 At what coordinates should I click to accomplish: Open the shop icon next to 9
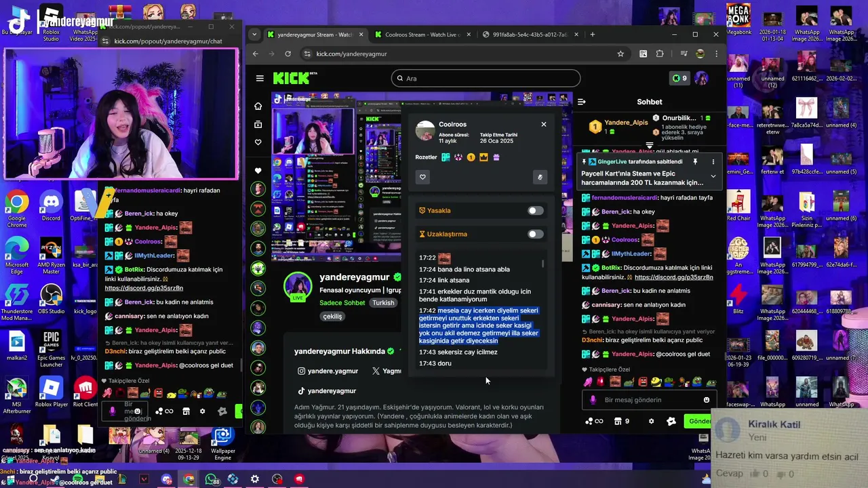click(618, 421)
